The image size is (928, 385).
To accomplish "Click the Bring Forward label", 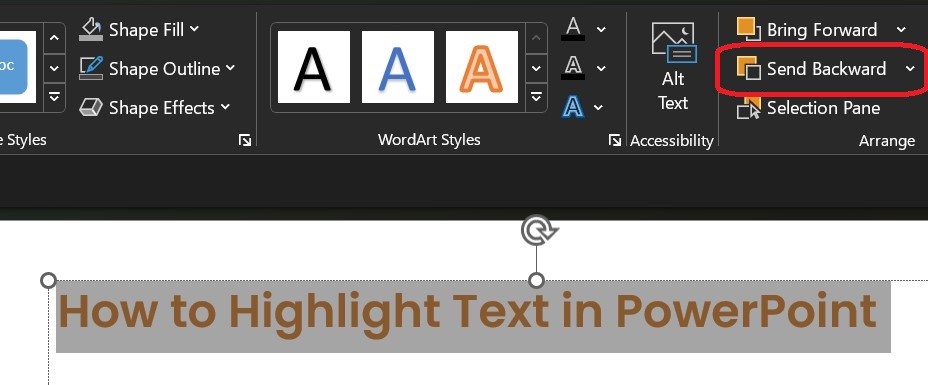I will (x=822, y=30).
